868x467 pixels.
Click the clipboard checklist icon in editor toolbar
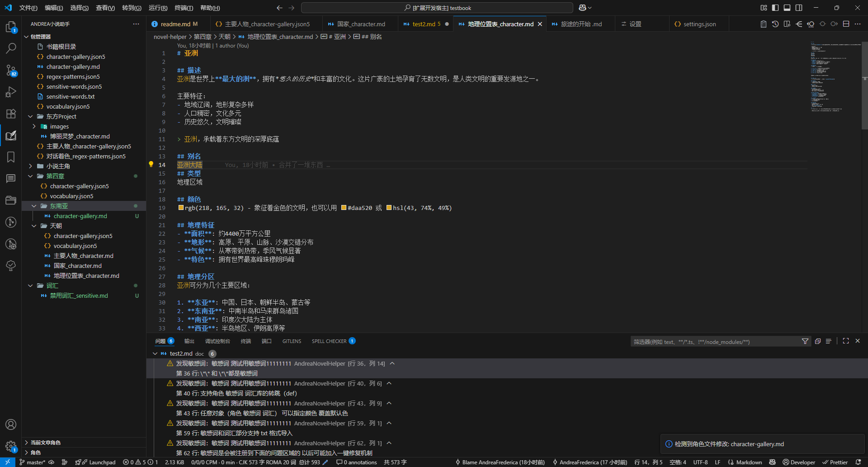click(x=764, y=24)
